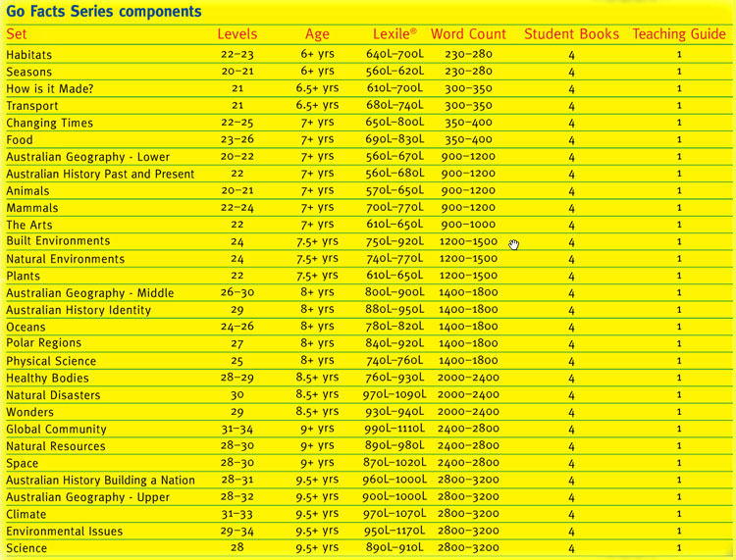The height and width of the screenshot is (560, 736).
Task: Select the 'Animals' set name
Action: (27, 191)
